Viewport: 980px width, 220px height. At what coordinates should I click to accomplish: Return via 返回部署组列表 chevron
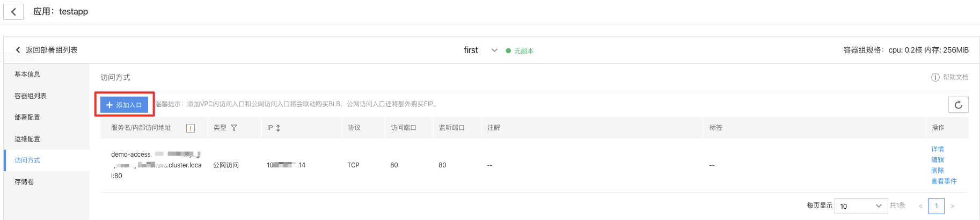(x=18, y=50)
